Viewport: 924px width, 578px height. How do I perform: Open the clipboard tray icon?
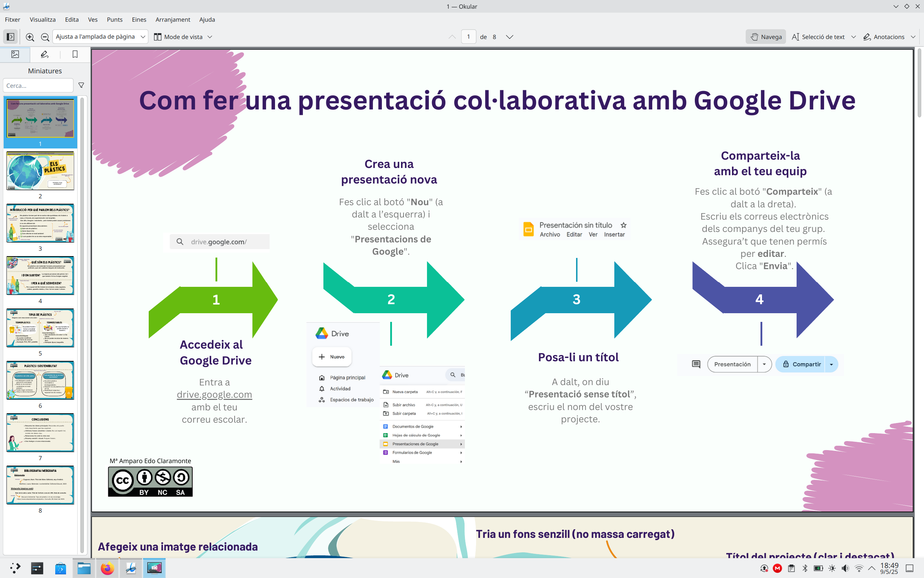[791, 569]
